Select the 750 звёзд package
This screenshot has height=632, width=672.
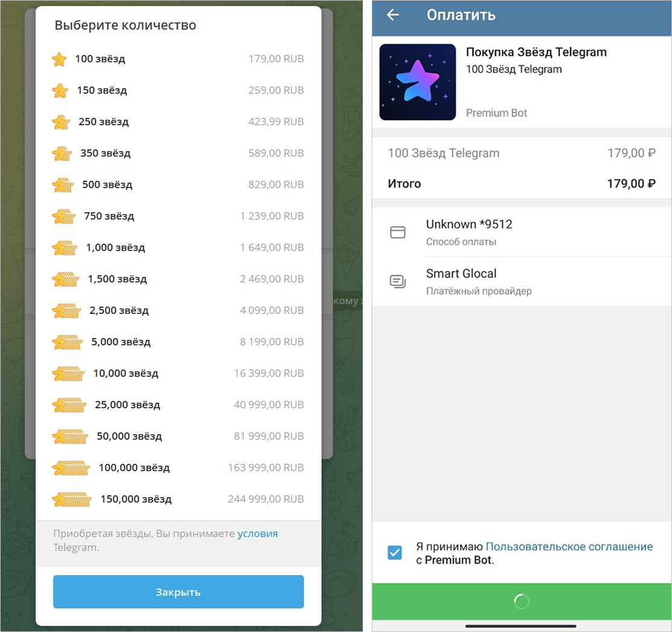(178, 216)
